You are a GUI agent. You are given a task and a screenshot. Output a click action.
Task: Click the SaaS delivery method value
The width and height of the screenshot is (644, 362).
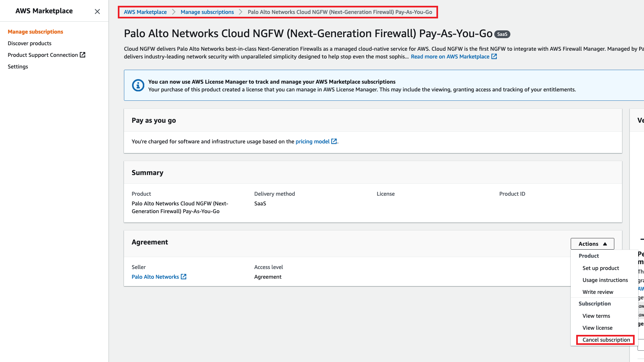pos(260,203)
